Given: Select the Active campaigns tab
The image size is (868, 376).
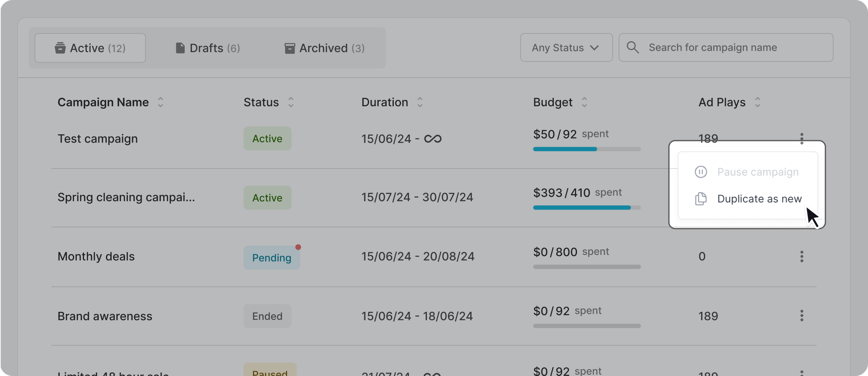Looking at the screenshot, I should tap(90, 48).
